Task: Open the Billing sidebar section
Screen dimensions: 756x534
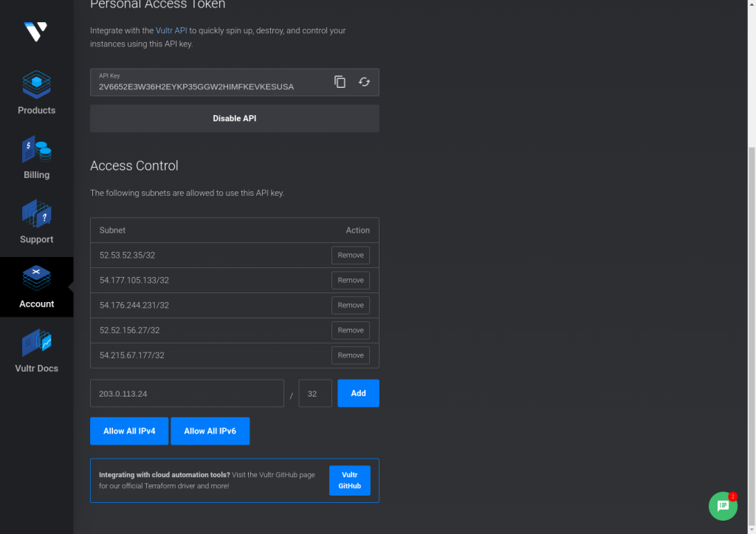Action: pos(36,157)
